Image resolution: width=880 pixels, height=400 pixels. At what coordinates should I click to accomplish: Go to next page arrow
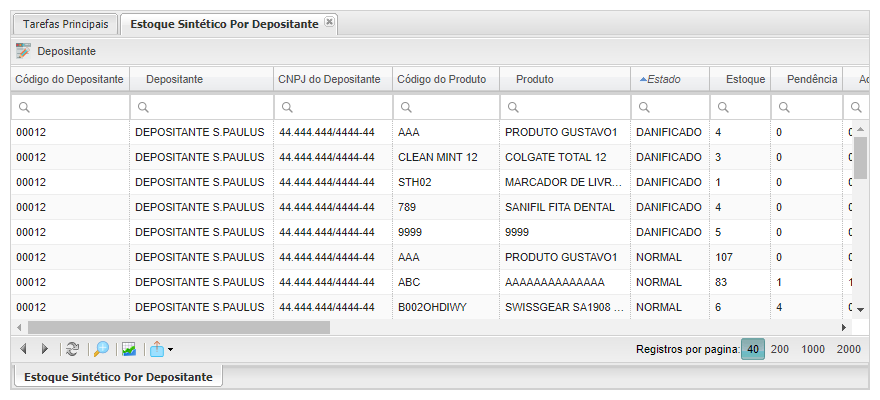44,349
